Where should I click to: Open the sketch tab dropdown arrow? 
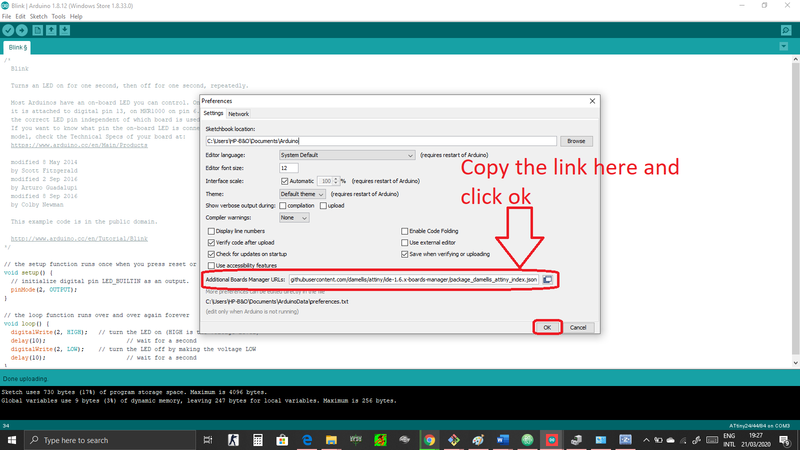tap(784, 46)
